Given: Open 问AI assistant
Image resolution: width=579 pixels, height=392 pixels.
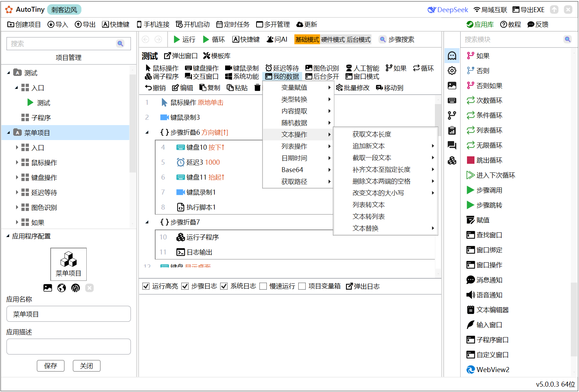Looking at the screenshot, I should tap(277, 39).
